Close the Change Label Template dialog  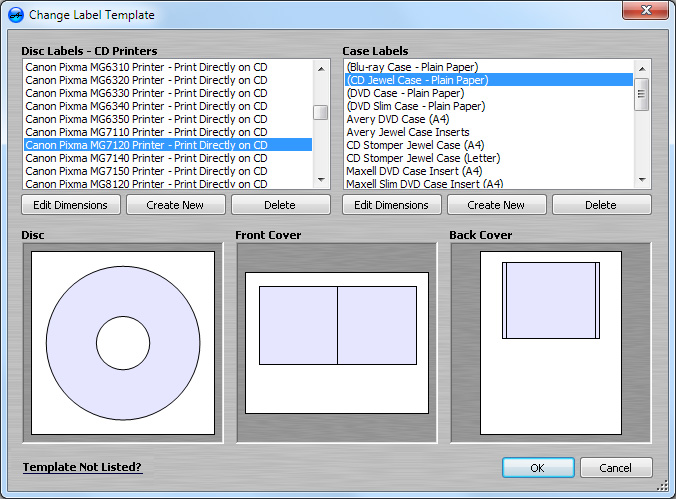pos(645,9)
